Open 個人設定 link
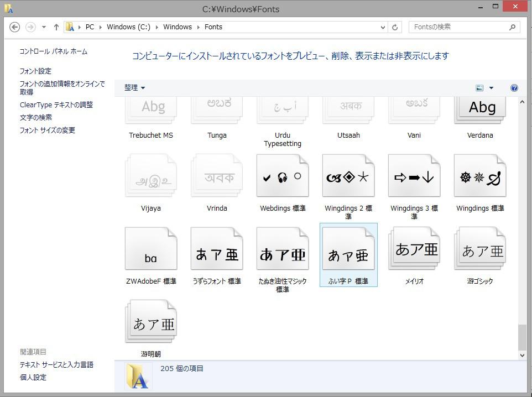Screen dimensions: 532x397 33,377
